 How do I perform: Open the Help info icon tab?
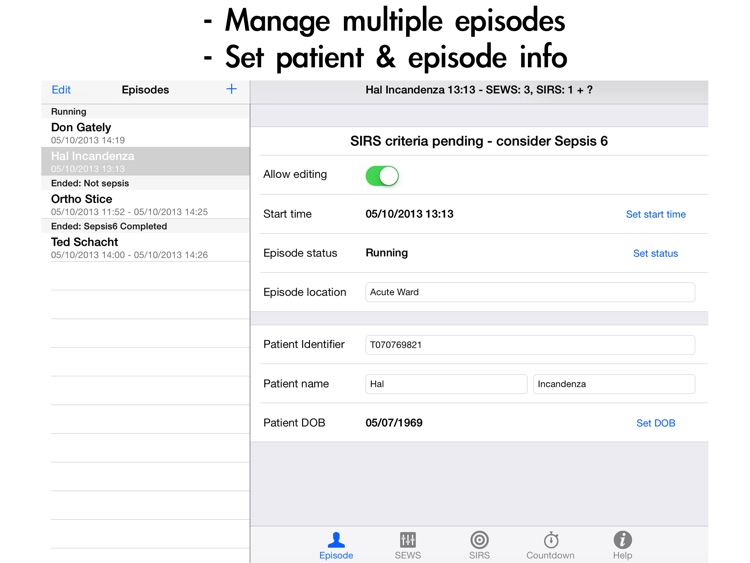click(622, 545)
